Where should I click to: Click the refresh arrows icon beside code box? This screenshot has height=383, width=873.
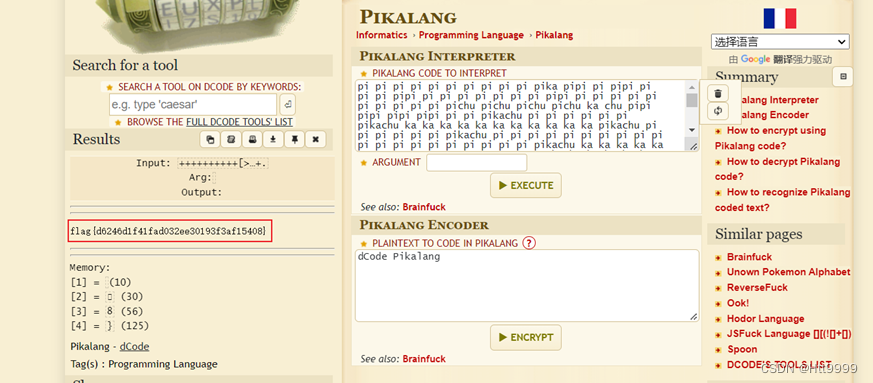[718, 111]
